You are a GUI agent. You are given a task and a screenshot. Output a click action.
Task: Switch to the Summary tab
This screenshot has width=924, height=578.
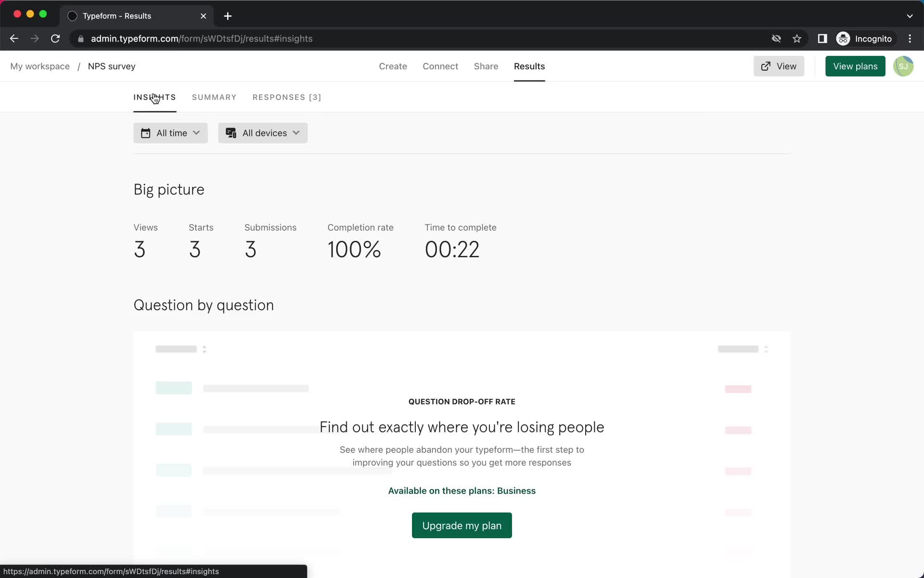click(x=214, y=97)
